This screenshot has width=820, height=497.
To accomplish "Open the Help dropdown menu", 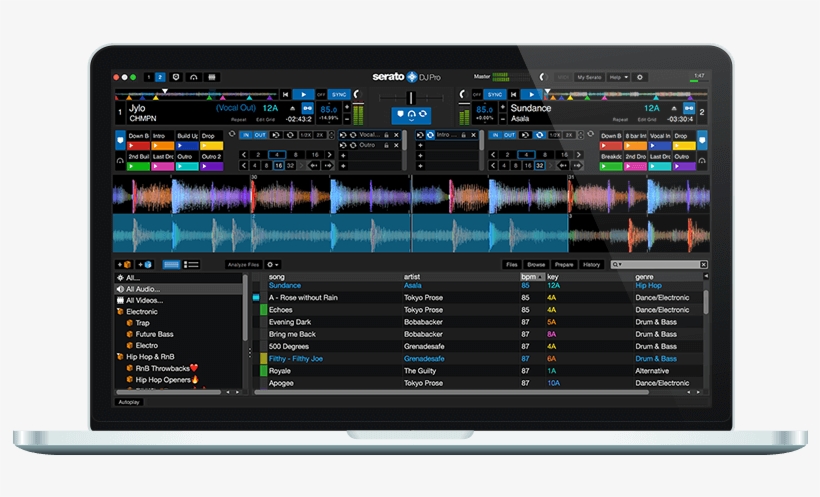I will point(618,77).
